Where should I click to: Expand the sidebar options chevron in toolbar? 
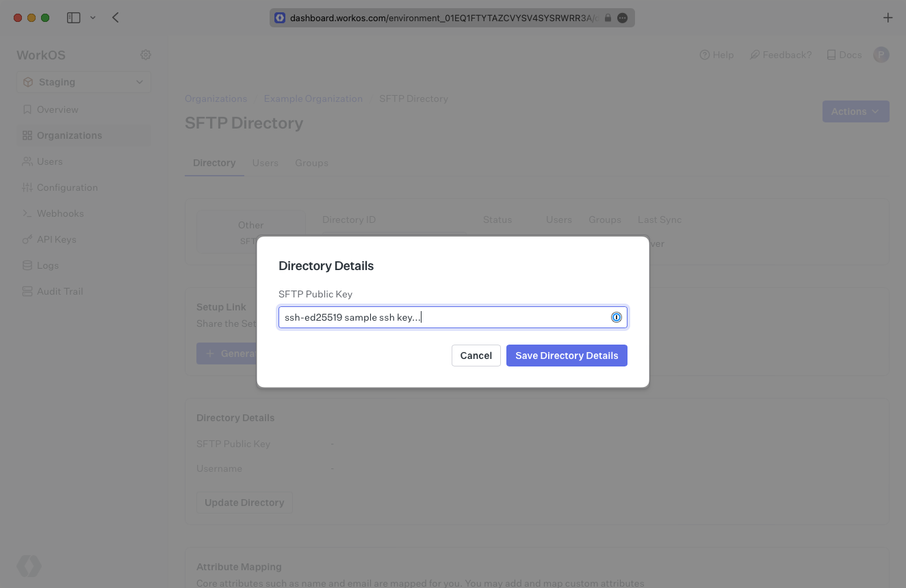pos(93,18)
